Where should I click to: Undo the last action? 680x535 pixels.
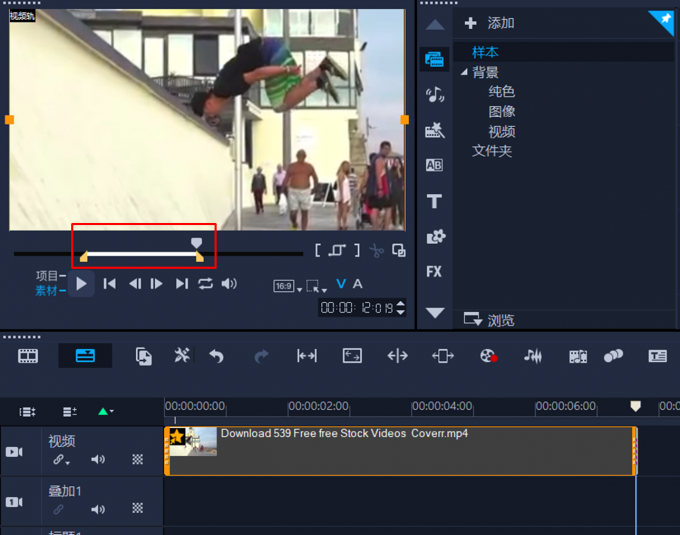pos(216,356)
